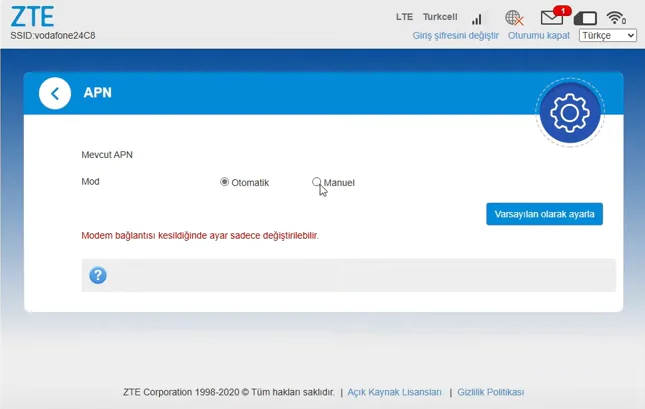645x409 pixels.
Task: Click the LTE network type label
Action: (x=404, y=17)
